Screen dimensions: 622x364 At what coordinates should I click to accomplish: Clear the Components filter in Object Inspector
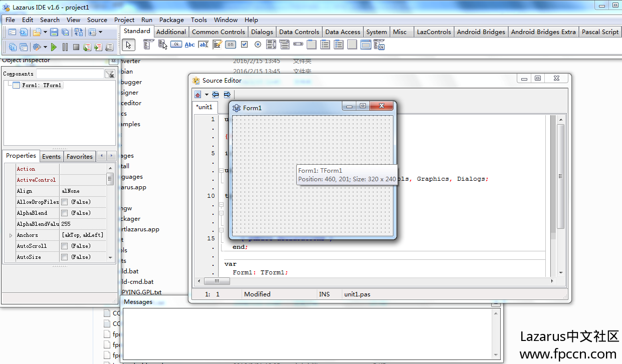coord(110,74)
